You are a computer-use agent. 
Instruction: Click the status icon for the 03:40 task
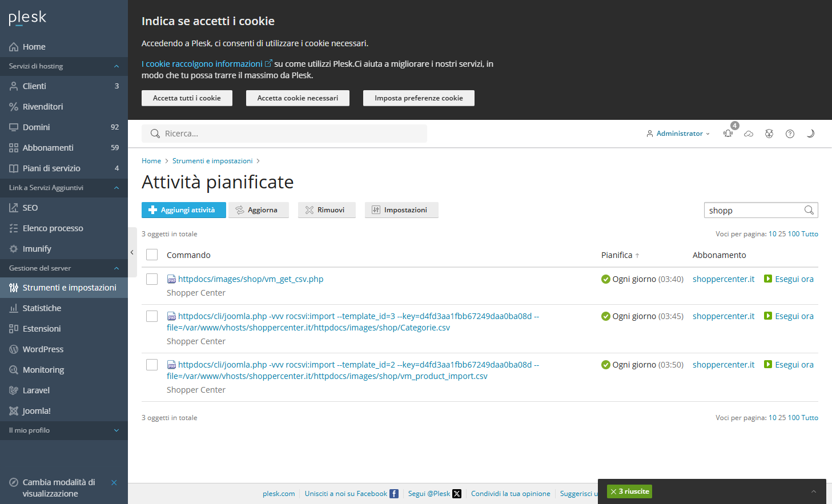pos(606,279)
